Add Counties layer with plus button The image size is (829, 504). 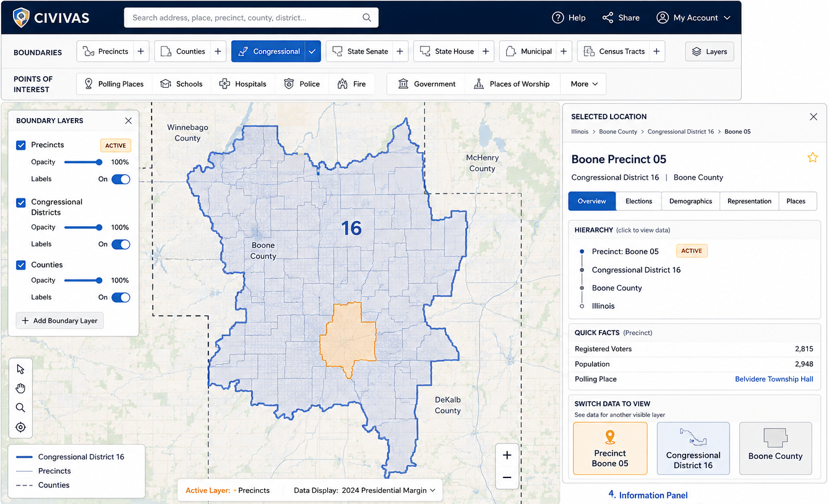click(218, 52)
